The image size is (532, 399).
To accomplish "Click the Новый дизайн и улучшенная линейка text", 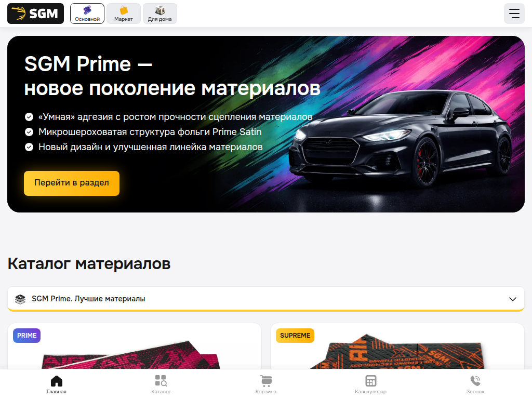I will pyautogui.click(x=150, y=147).
